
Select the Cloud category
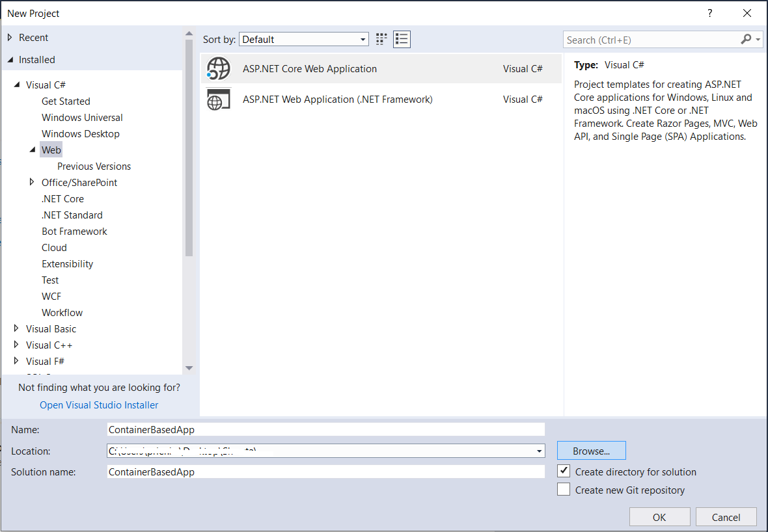click(x=54, y=248)
